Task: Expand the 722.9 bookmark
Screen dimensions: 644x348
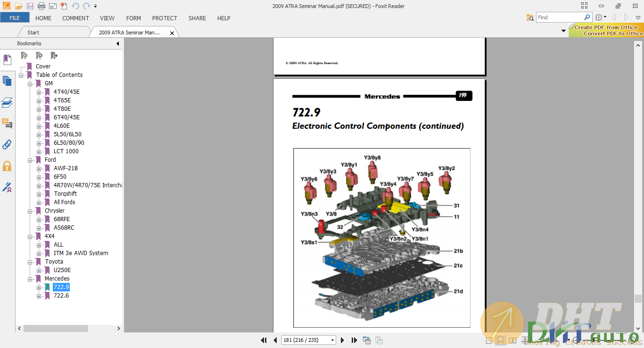Action: 39,287
